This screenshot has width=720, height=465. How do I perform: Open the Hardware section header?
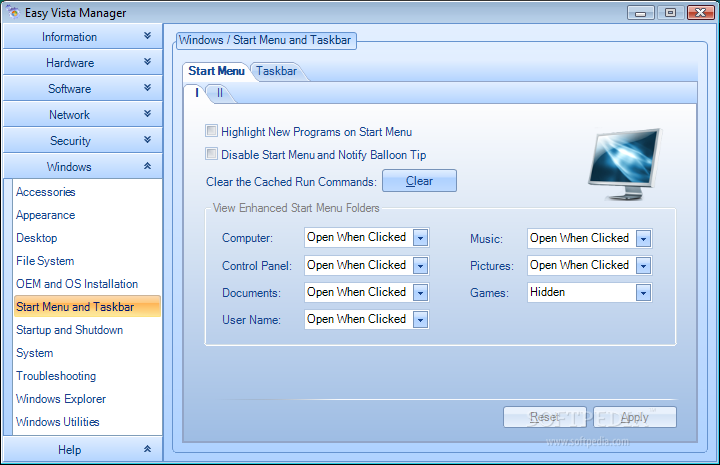point(83,62)
